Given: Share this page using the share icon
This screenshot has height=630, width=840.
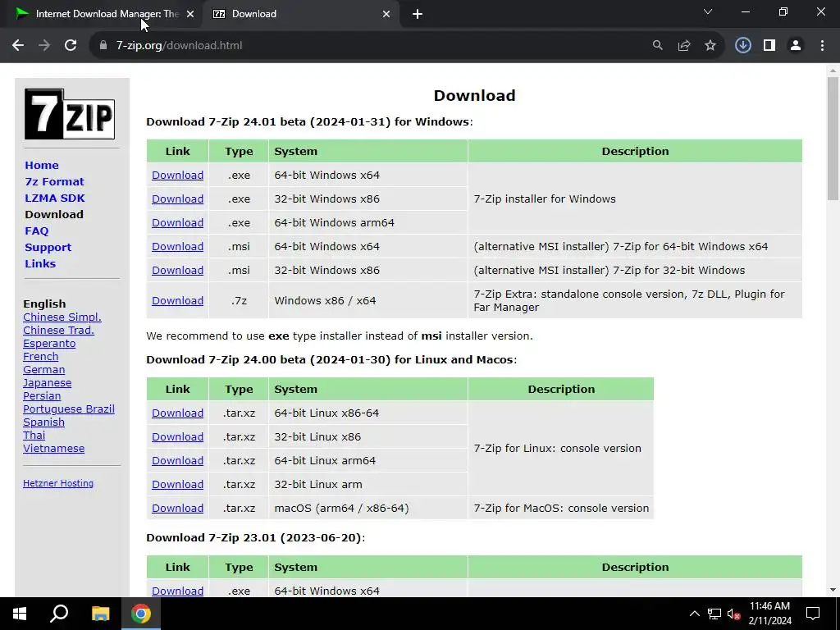Looking at the screenshot, I should point(684,46).
